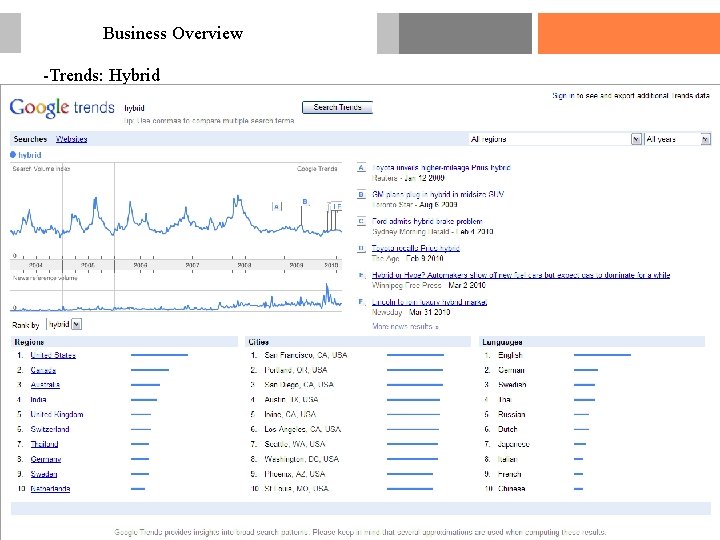The height and width of the screenshot is (540, 720).
Task: Open the Rank by hybrid dropdown
Action: click(64, 324)
